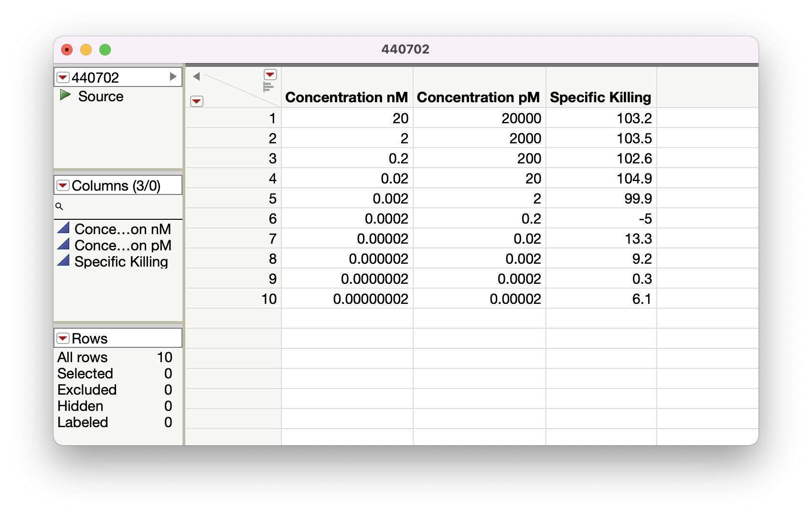Expand the 440702 panel side arrow
812x516 pixels.
click(x=174, y=76)
